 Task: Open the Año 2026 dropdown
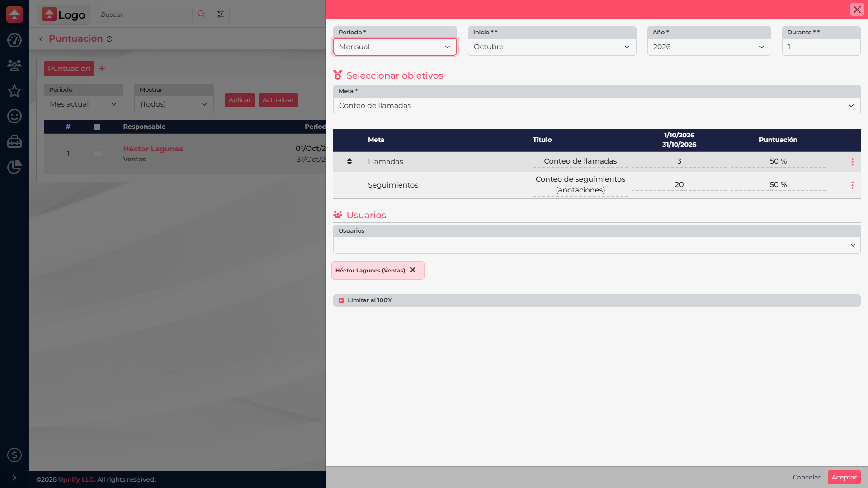tap(709, 47)
